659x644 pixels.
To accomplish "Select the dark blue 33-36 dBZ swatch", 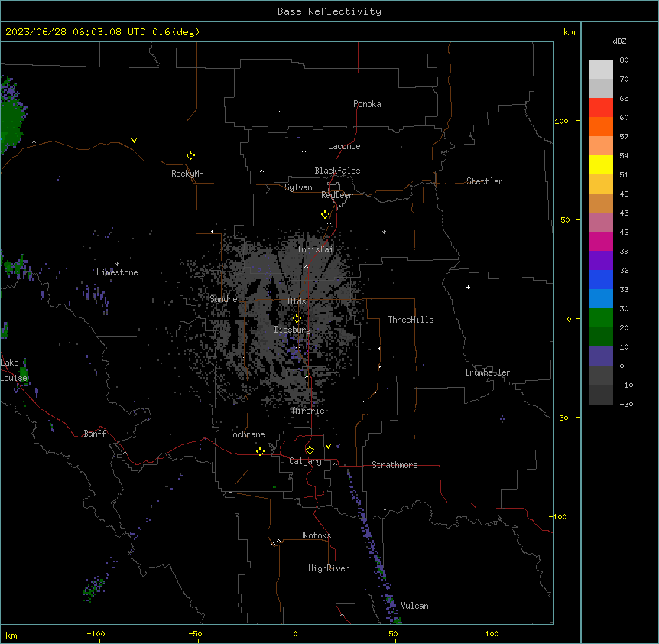I will point(601,279).
